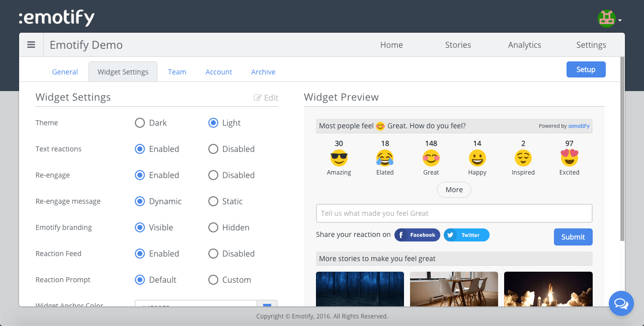Share the reaction on Twitter
The width and height of the screenshot is (644, 326).
466,235
